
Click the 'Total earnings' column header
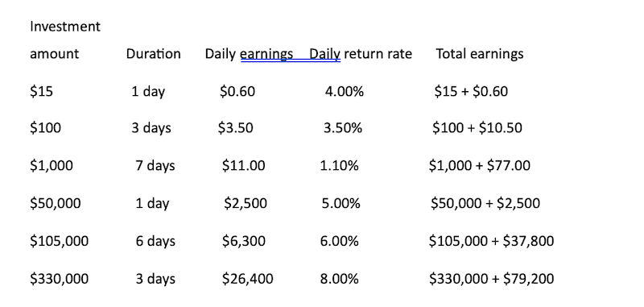480,54
